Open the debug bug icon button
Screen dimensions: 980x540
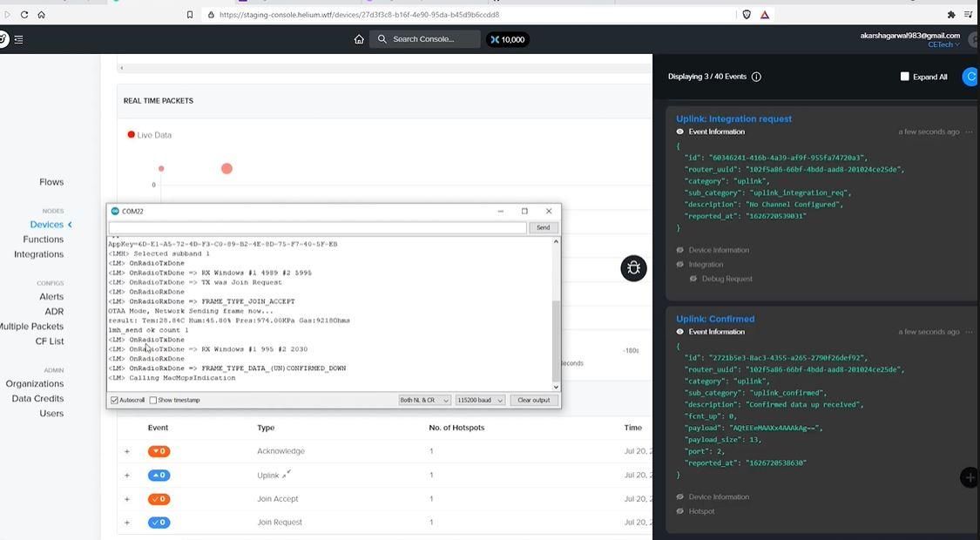[633, 269]
